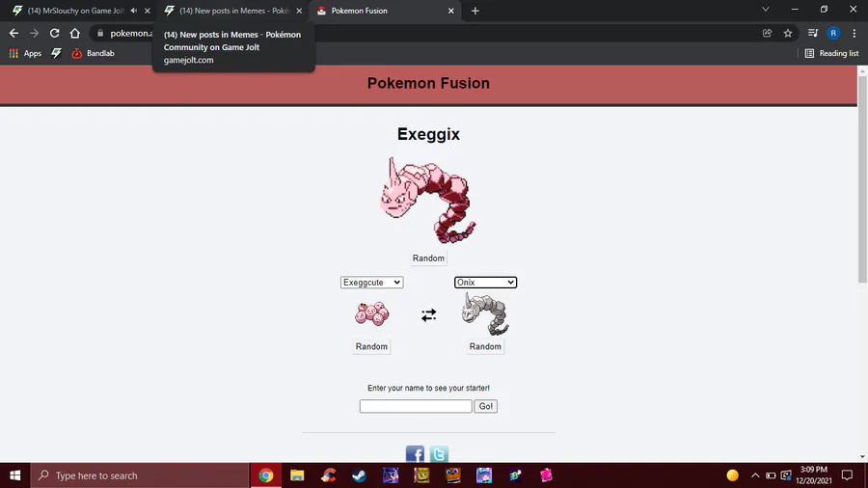Show hidden system tray icons
This screenshot has height=488, width=868.
[x=755, y=475]
